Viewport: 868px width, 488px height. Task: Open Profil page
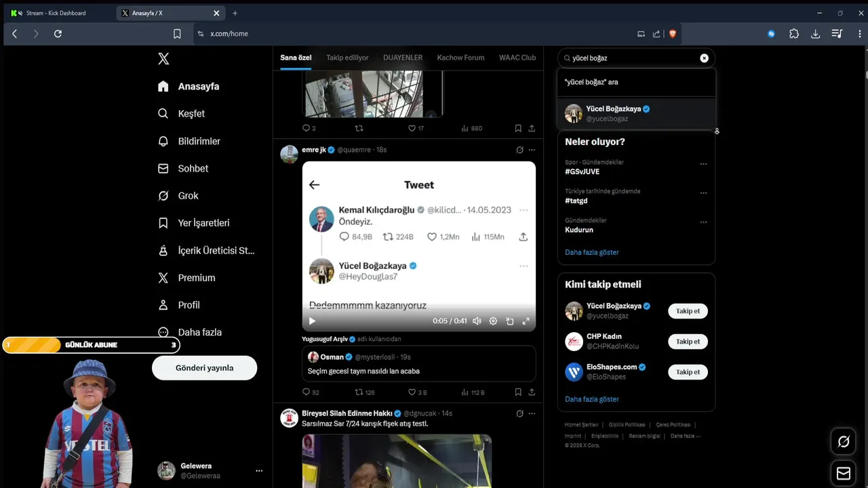(x=179, y=305)
